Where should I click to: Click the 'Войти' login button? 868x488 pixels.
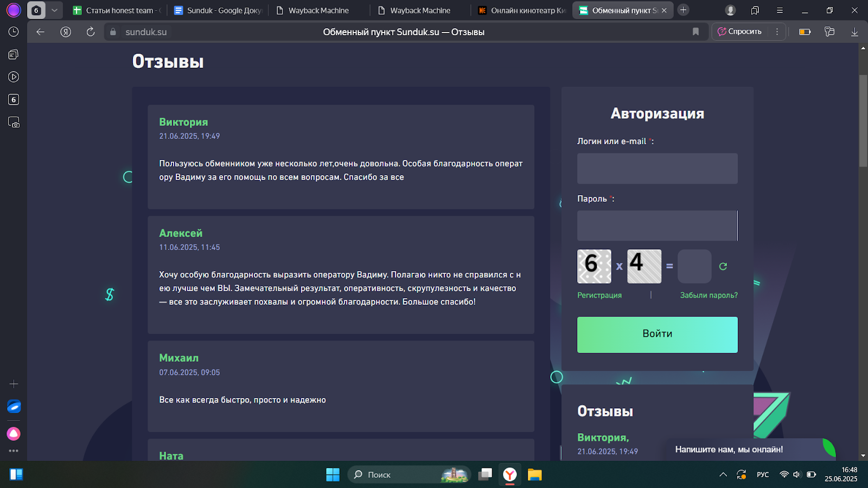[x=657, y=335]
